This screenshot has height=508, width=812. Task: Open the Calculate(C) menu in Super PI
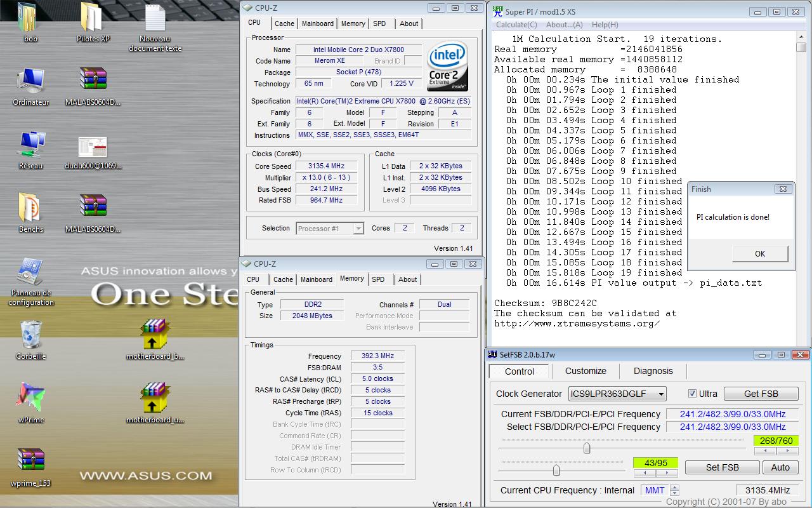coord(516,25)
